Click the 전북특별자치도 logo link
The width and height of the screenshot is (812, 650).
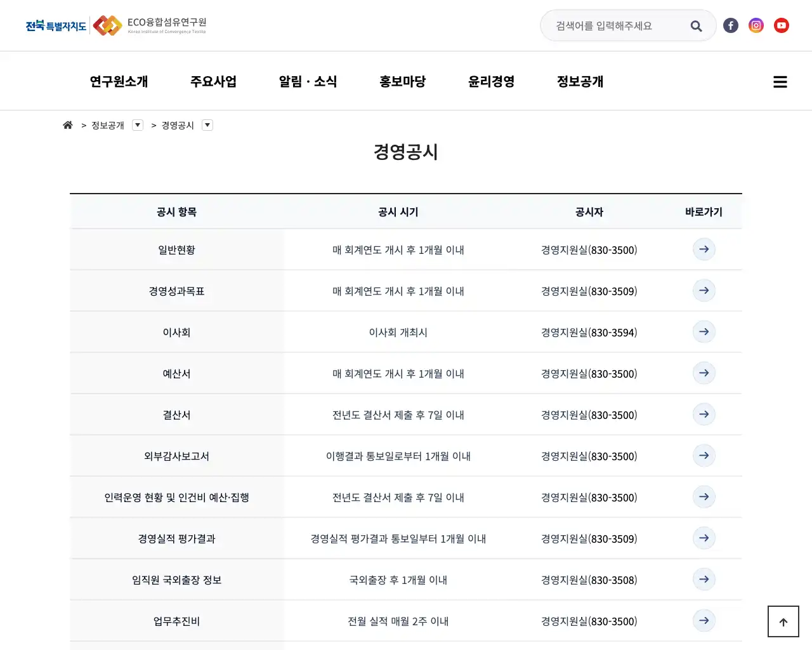(56, 26)
